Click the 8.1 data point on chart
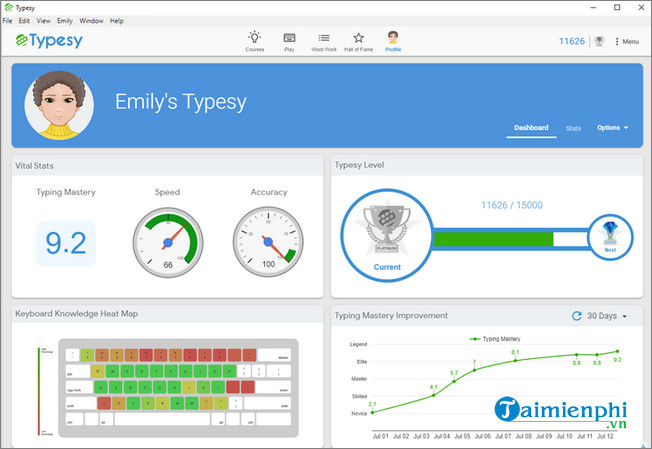Image resolution: width=652 pixels, height=449 pixels. pyautogui.click(x=515, y=360)
